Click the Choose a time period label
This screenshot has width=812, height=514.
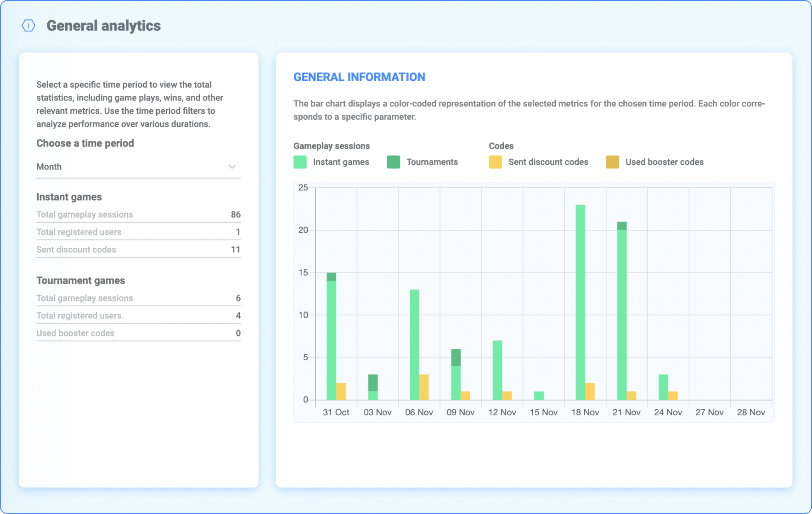[x=85, y=143]
